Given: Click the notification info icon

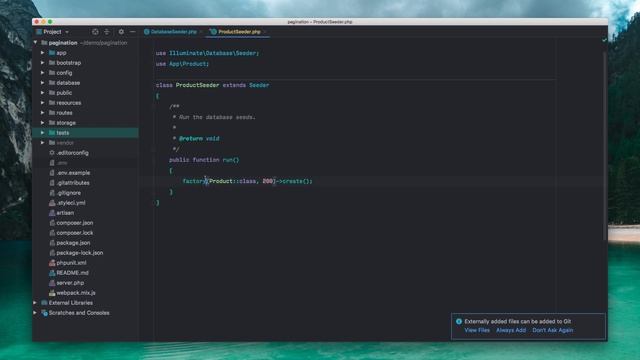Looking at the screenshot, I should pyautogui.click(x=459, y=322).
